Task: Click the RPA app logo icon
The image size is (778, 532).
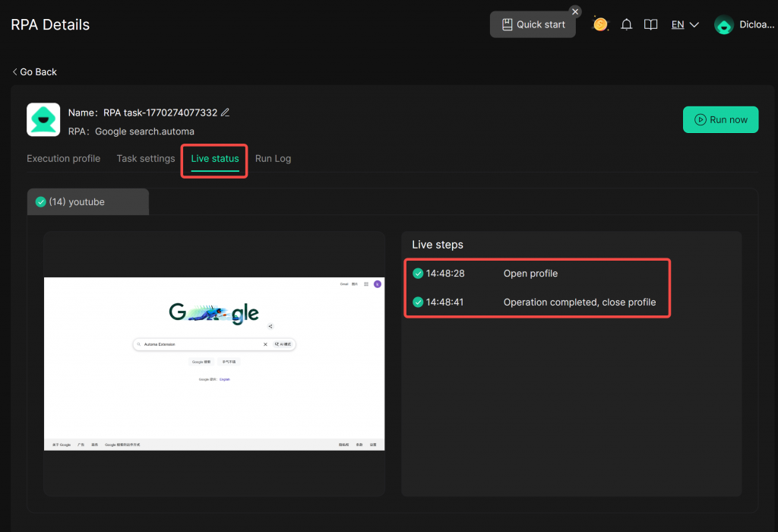Action: click(x=43, y=120)
